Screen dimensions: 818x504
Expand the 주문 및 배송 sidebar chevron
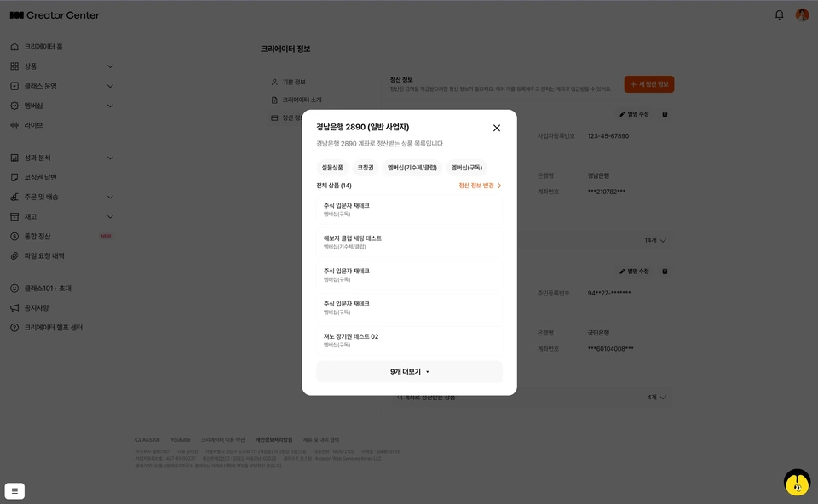(110, 197)
